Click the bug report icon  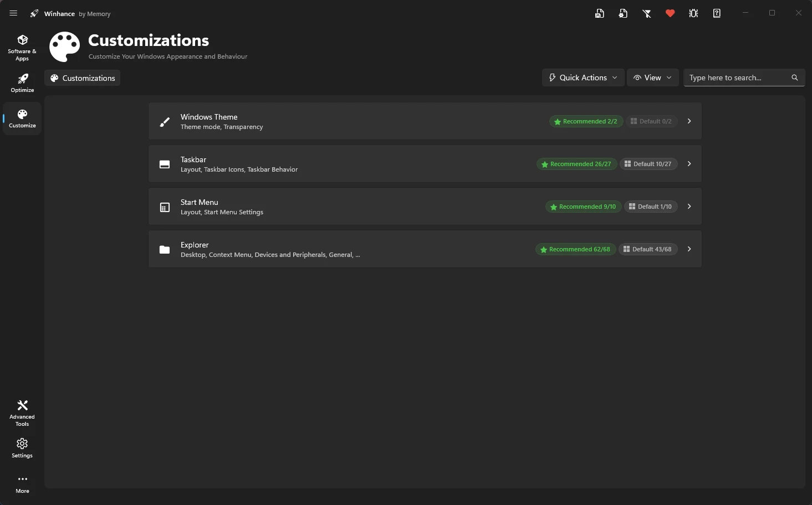point(693,13)
